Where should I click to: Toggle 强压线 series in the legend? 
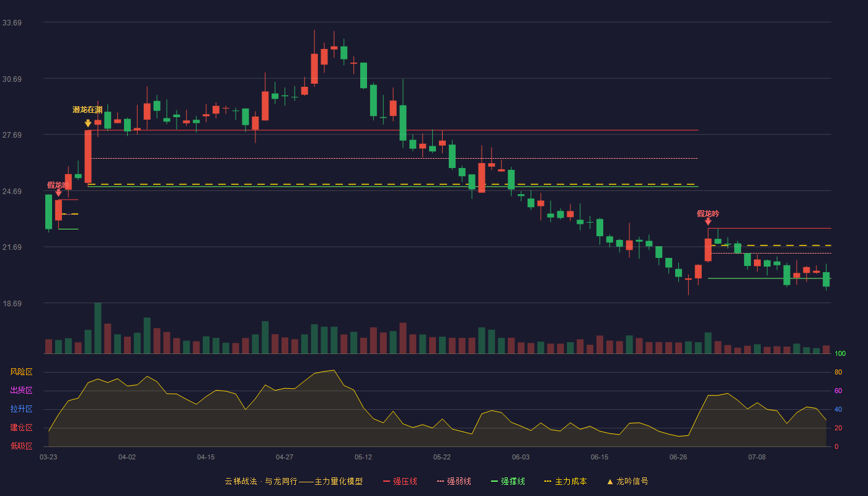pos(400,481)
